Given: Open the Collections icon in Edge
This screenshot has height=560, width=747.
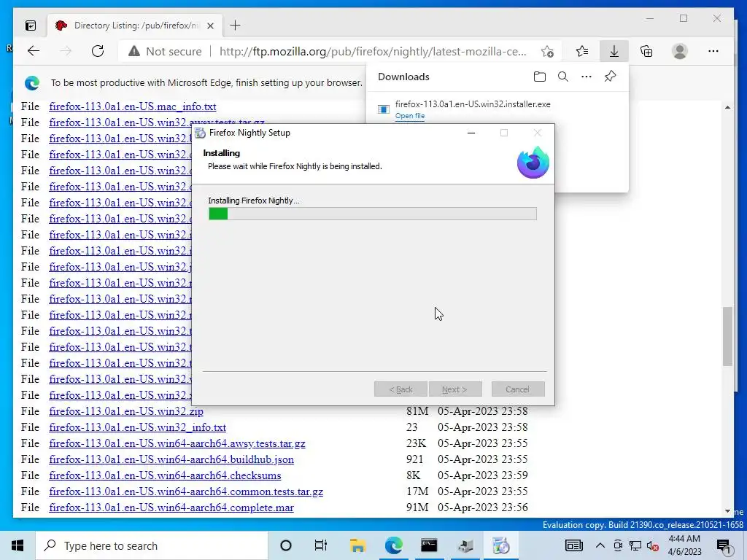Looking at the screenshot, I should [646, 51].
